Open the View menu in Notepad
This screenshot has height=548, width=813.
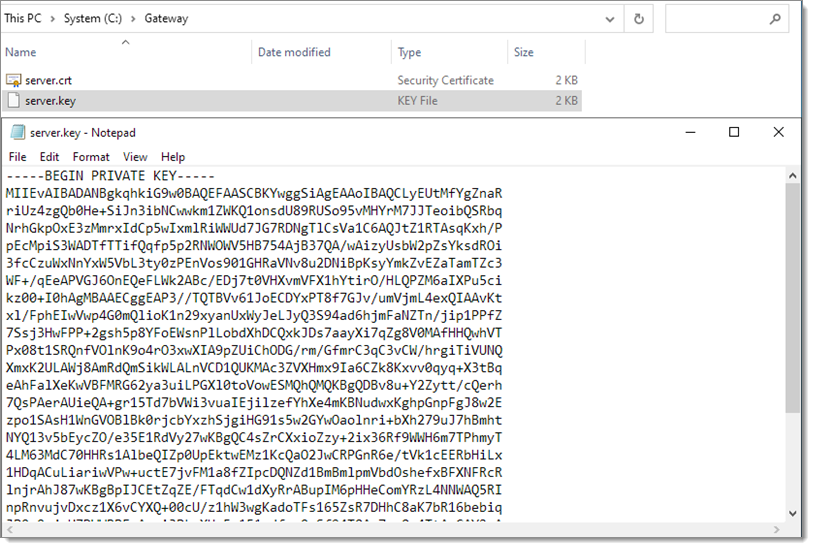pyautogui.click(x=135, y=157)
